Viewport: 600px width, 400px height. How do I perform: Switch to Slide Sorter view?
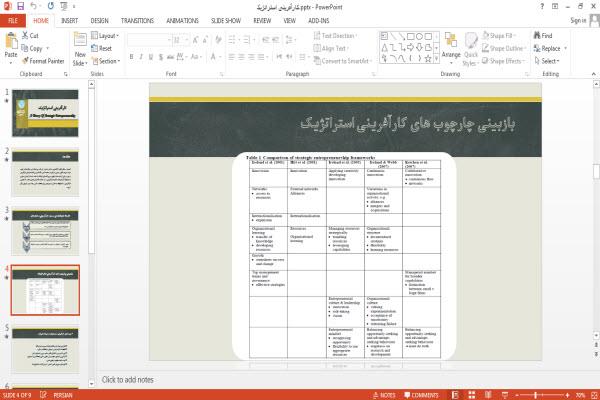pos(472,395)
